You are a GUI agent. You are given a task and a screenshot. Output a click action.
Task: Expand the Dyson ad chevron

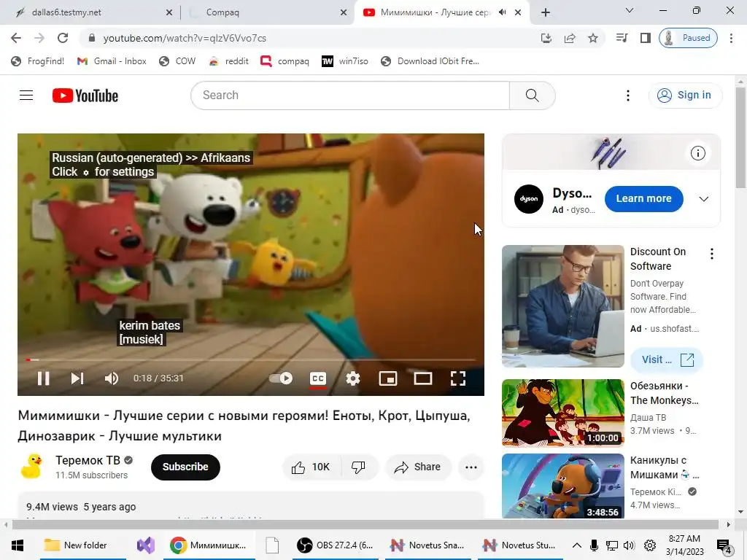pyautogui.click(x=704, y=199)
